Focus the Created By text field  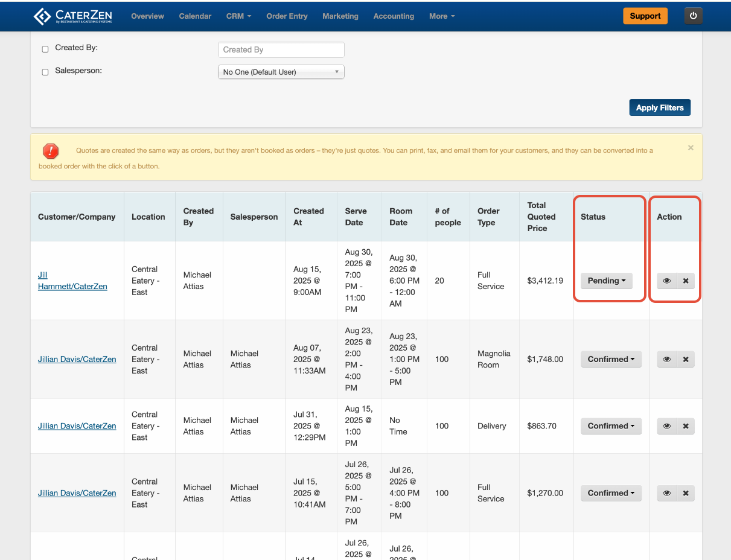(281, 49)
